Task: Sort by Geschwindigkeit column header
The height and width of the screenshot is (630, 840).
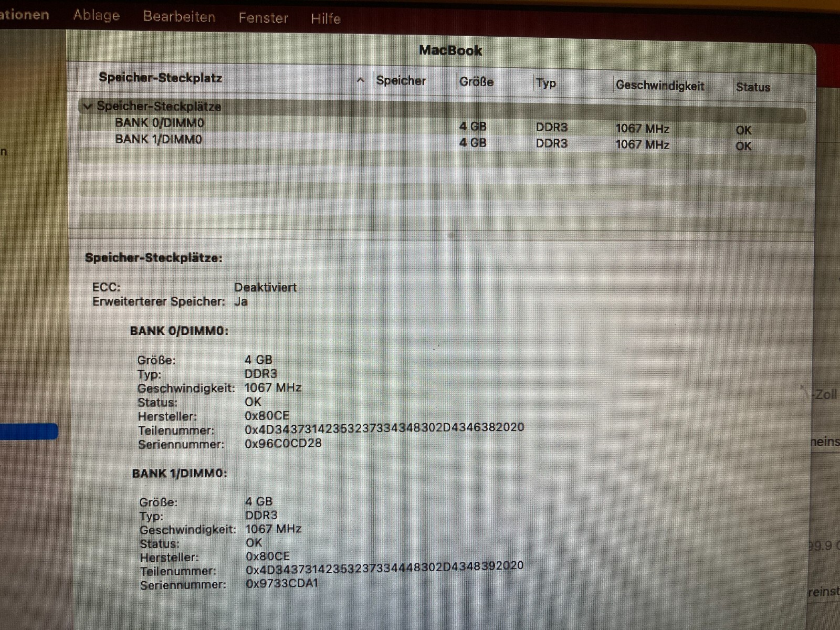Action: (660, 85)
